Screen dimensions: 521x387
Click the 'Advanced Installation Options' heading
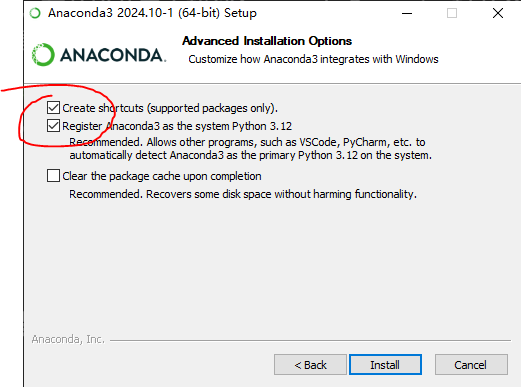point(267,41)
